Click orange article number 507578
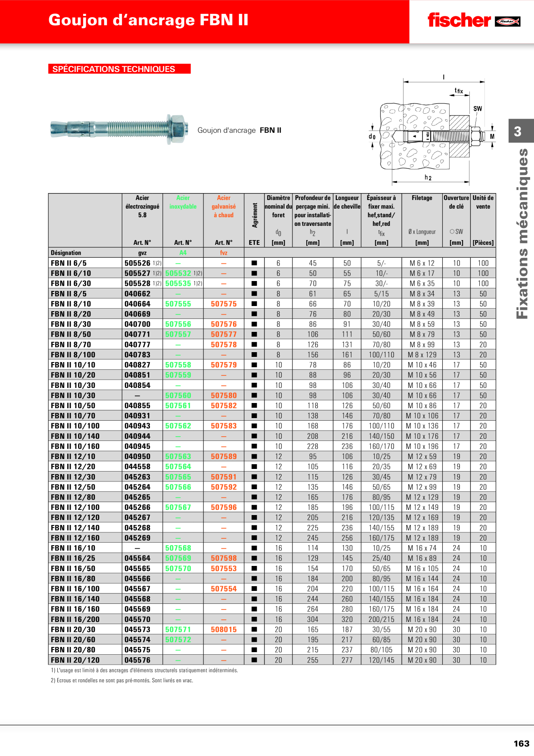 coord(224,344)
